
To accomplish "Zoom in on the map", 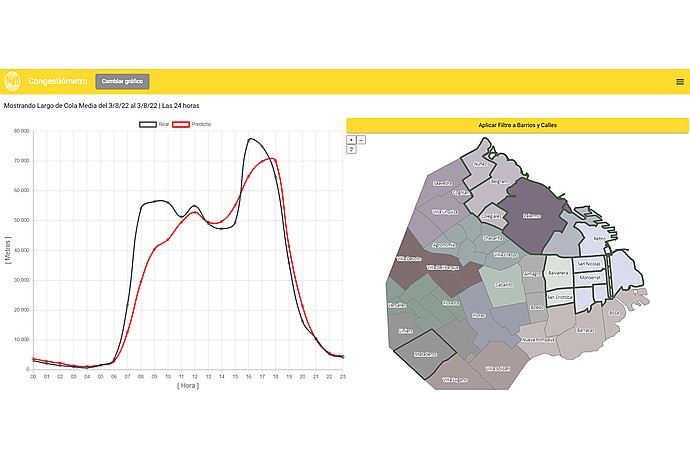I will [x=351, y=140].
